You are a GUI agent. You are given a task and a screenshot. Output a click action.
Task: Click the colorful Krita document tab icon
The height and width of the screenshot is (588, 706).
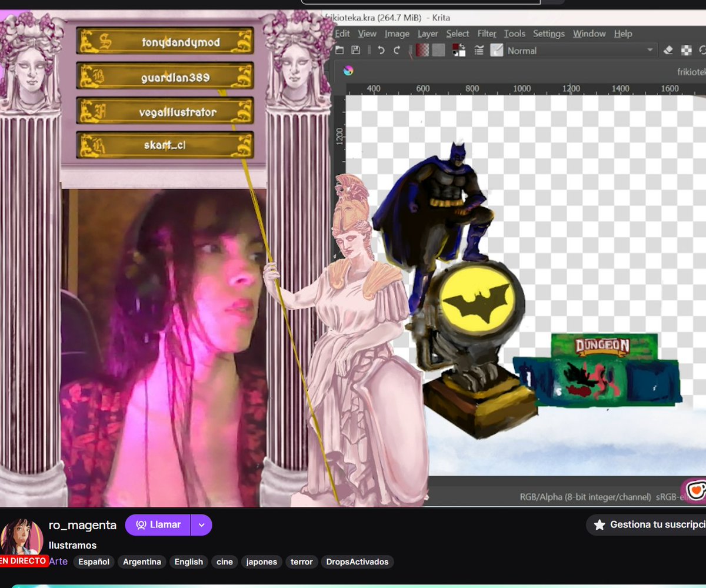tap(348, 71)
